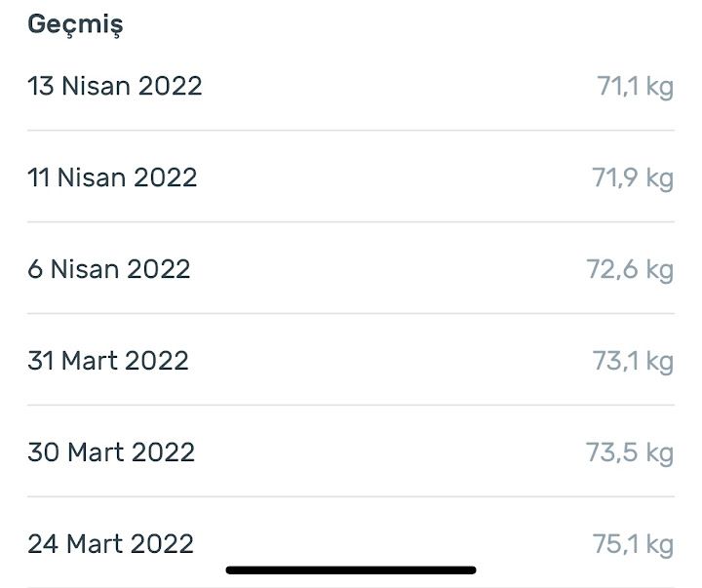702x588 pixels.
Task: Tap the 73,1 kg weight value
Action: click(633, 361)
